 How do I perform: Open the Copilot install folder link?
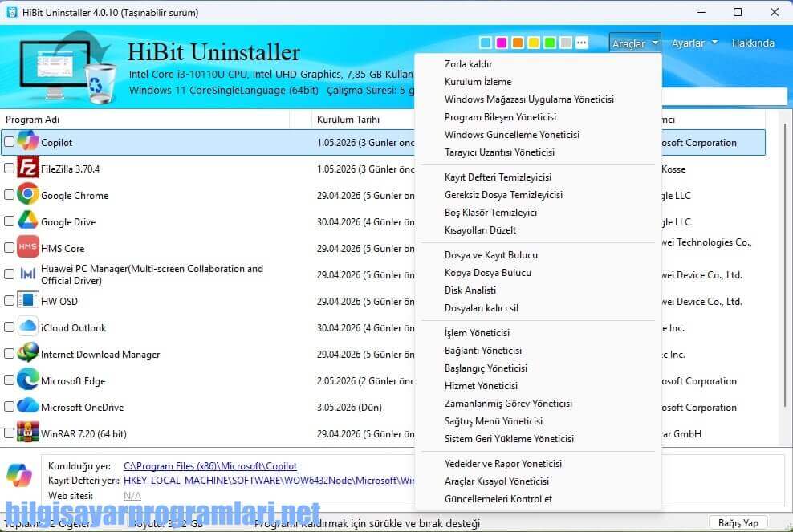click(209, 466)
